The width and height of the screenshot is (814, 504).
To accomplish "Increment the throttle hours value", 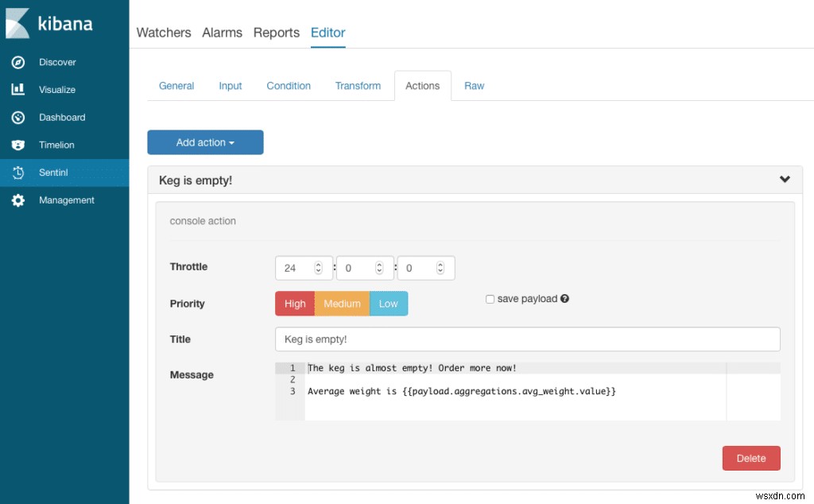I will point(317,264).
